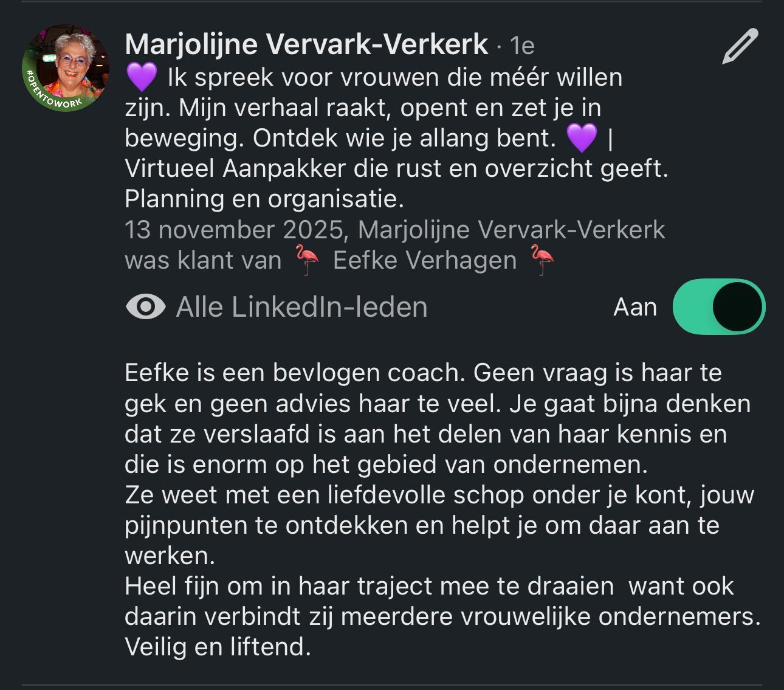Click the flamingo emoji after Eefke Verhagen
Viewport: 784px width, 690px height.
coord(542,260)
